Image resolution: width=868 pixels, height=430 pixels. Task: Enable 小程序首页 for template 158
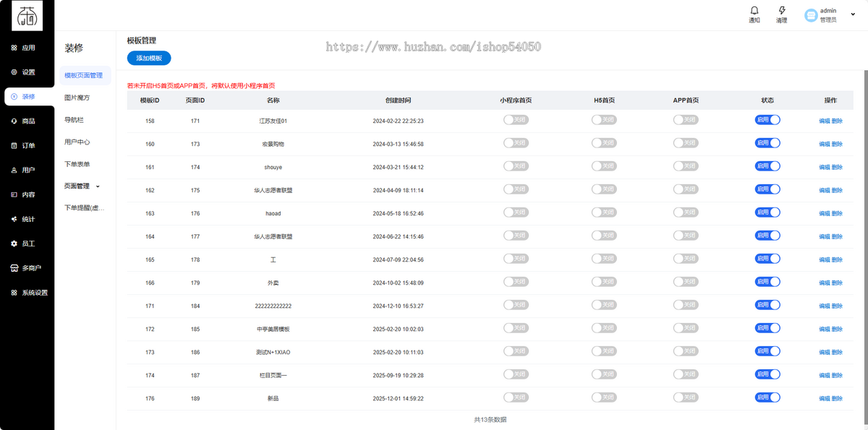(516, 120)
